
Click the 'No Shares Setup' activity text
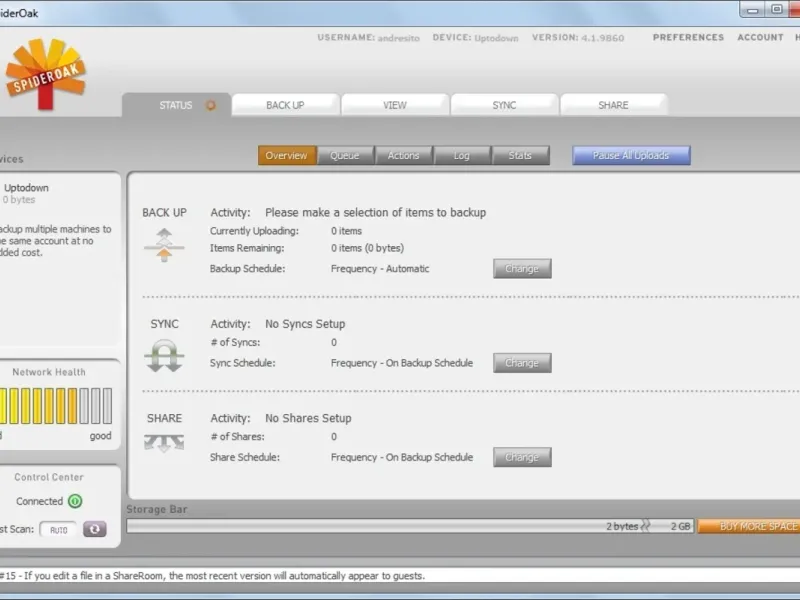[x=308, y=418]
